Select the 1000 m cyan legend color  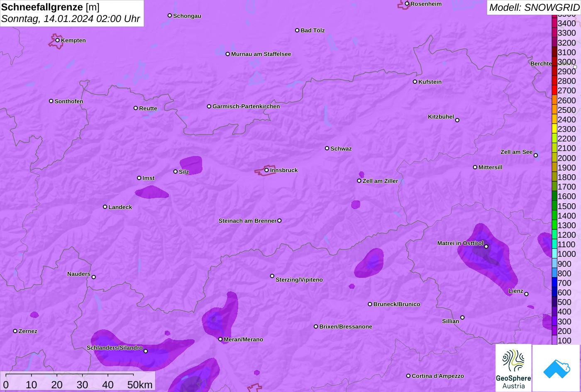pos(554,254)
